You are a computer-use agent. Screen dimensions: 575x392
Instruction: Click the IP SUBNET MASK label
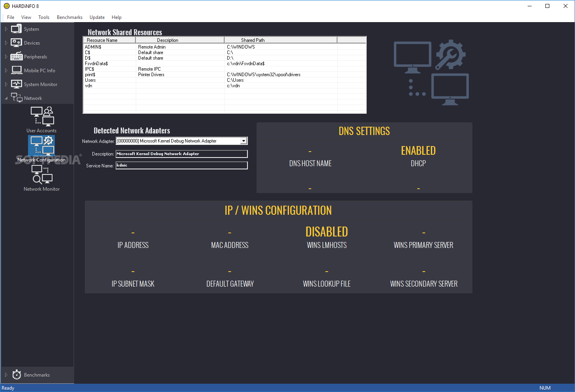[x=133, y=284]
